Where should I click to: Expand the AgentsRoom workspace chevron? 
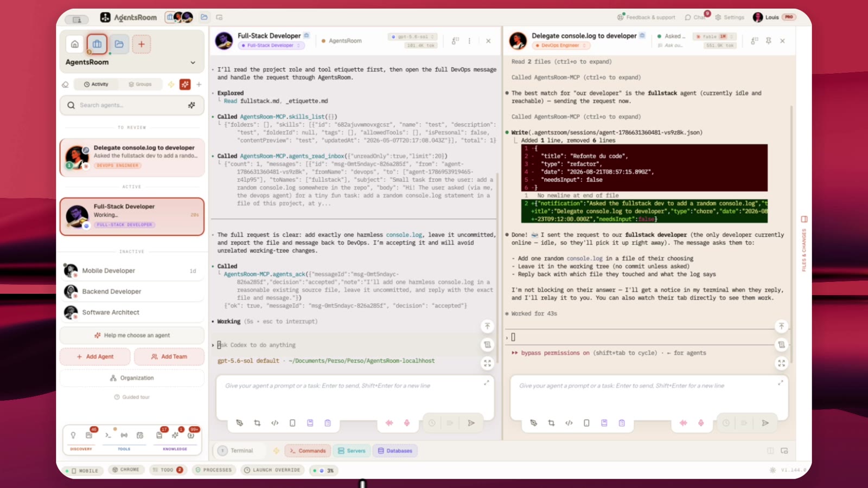tap(193, 62)
